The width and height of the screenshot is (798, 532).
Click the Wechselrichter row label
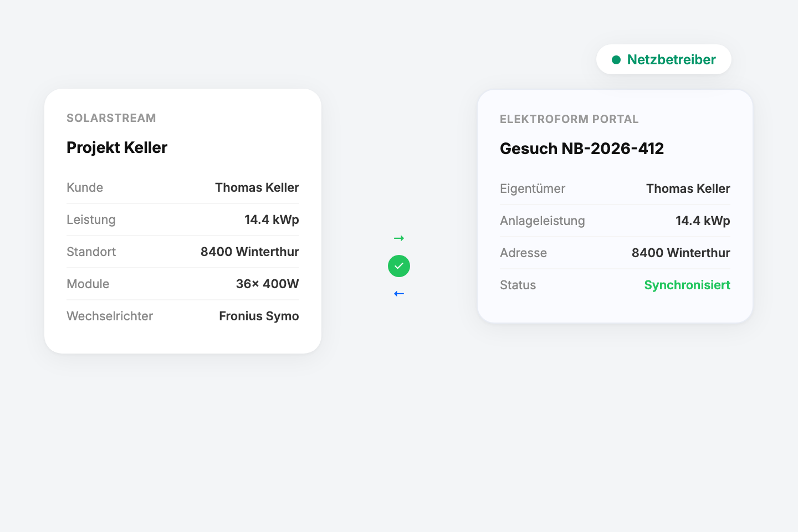pos(110,316)
